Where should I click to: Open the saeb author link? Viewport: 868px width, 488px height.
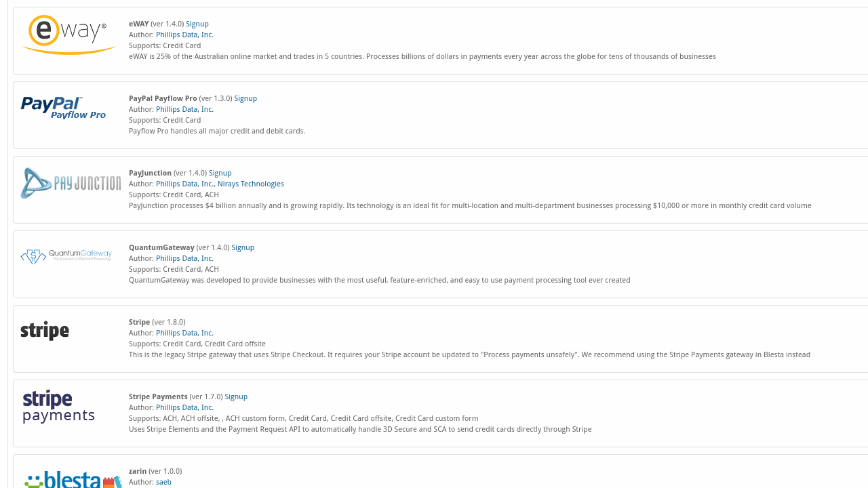[163, 482]
